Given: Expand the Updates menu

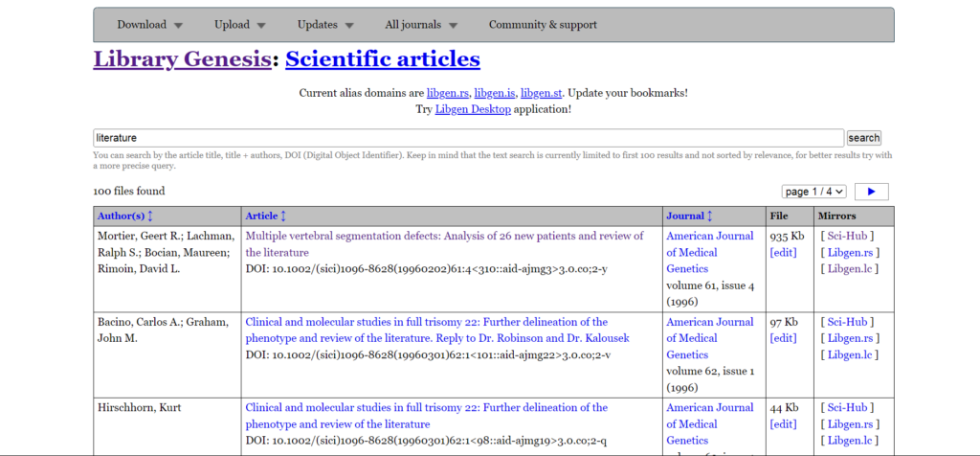Looking at the screenshot, I should point(325,25).
